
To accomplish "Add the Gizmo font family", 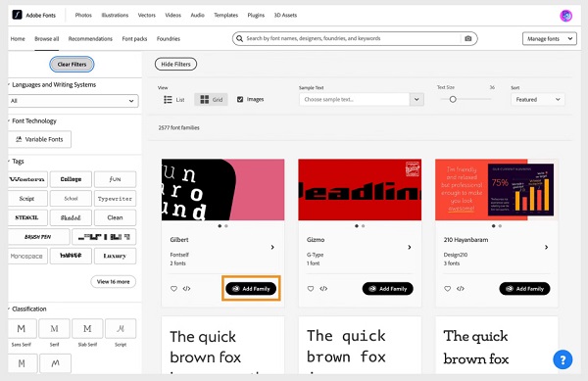I will [388, 289].
